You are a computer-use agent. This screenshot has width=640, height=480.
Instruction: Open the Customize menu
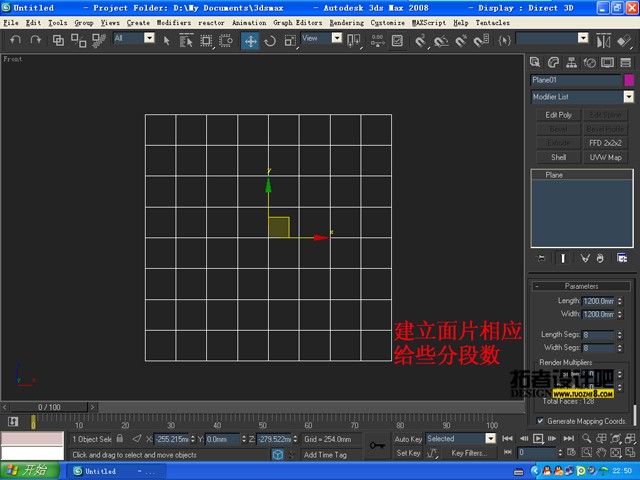(387, 23)
